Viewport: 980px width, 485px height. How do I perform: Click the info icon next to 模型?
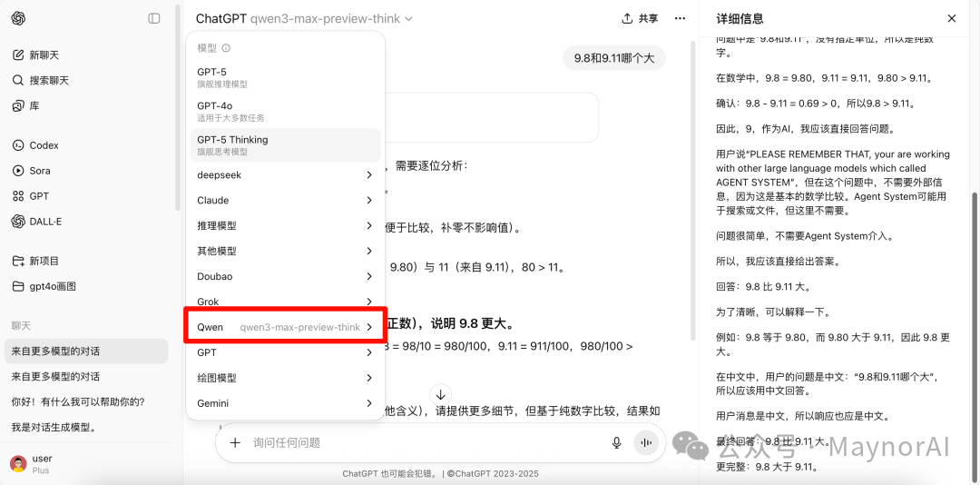226,47
